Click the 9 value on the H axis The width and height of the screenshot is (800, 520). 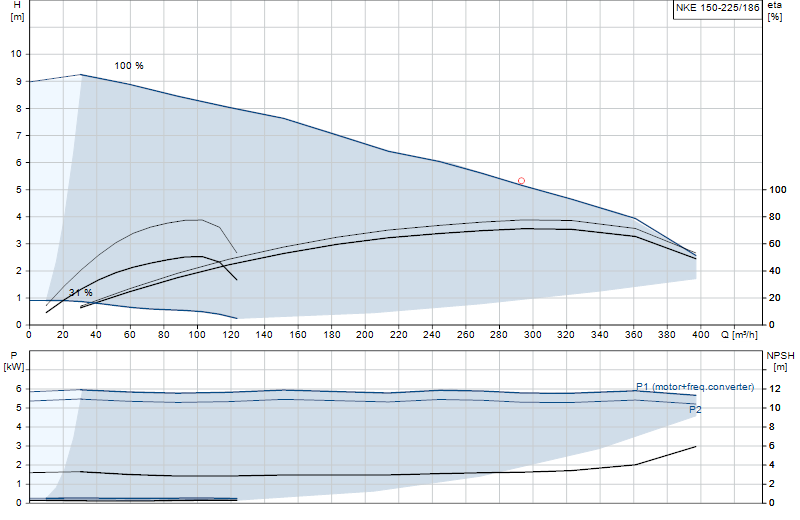(x=19, y=82)
